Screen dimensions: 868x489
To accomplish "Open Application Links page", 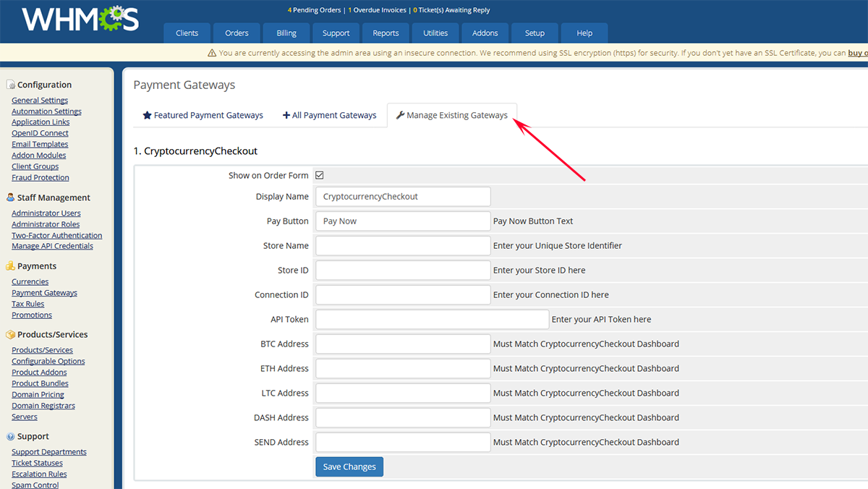I will click(x=41, y=122).
